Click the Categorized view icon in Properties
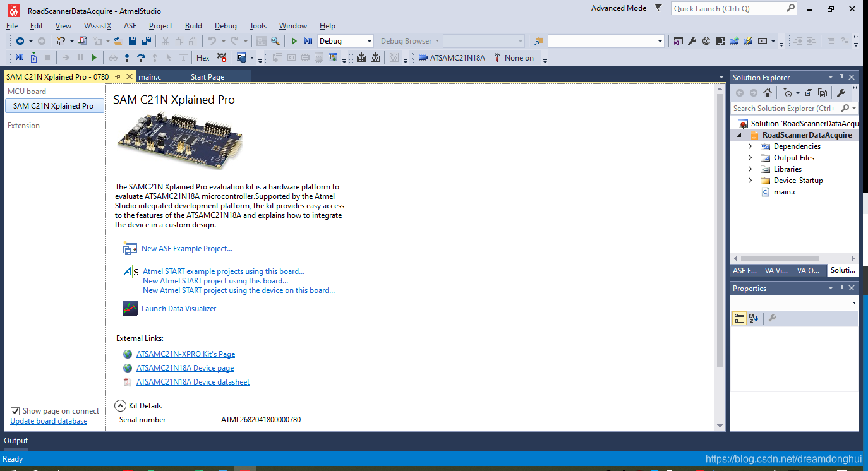Screen dimensions: 868x471 click(739, 318)
